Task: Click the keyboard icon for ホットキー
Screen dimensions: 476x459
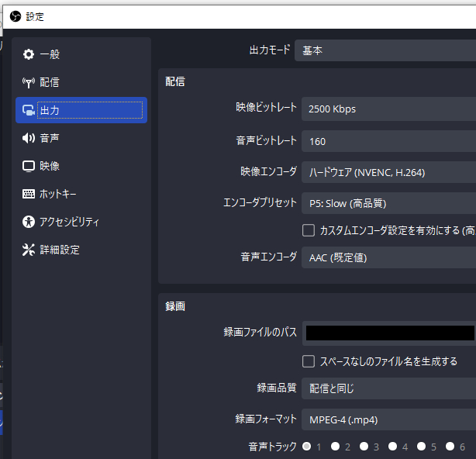Action: pyautogui.click(x=29, y=194)
